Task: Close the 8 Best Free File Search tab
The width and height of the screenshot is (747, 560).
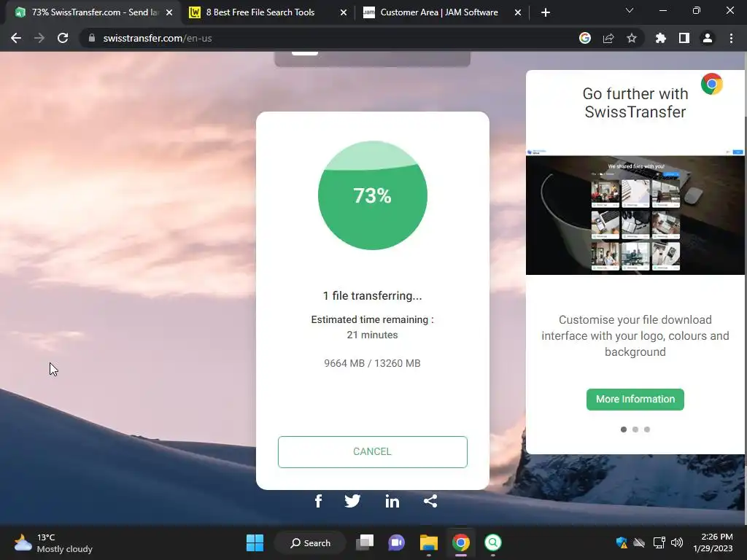Action: tap(344, 12)
